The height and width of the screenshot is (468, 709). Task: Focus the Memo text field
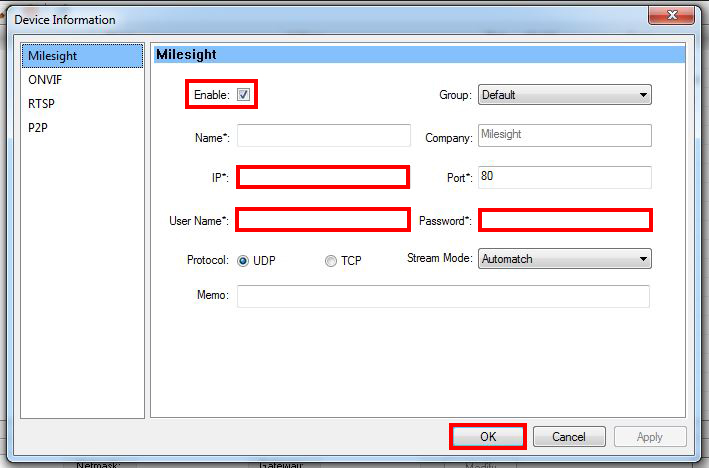pos(444,296)
